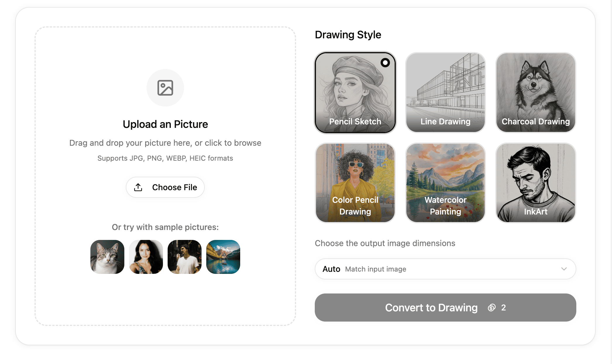Viewport: 612px width, 364px height.
Task: Toggle Watercolor Painting as the active style
Action: [x=445, y=183]
